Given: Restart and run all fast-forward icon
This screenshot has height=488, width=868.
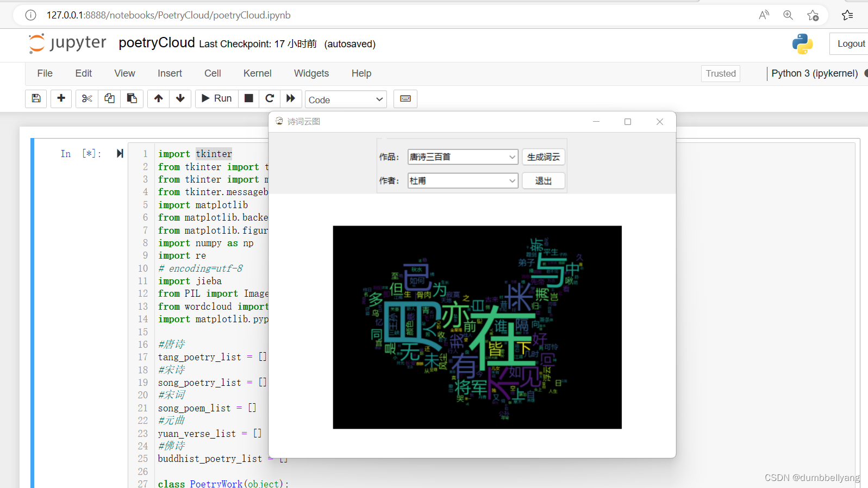Looking at the screenshot, I should pos(290,98).
